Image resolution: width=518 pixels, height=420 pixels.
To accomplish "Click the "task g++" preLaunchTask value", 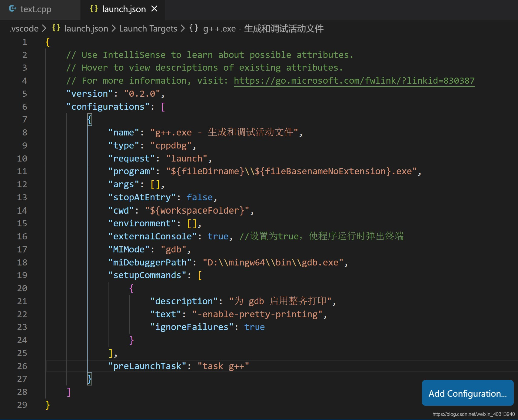I will (x=223, y=366).
